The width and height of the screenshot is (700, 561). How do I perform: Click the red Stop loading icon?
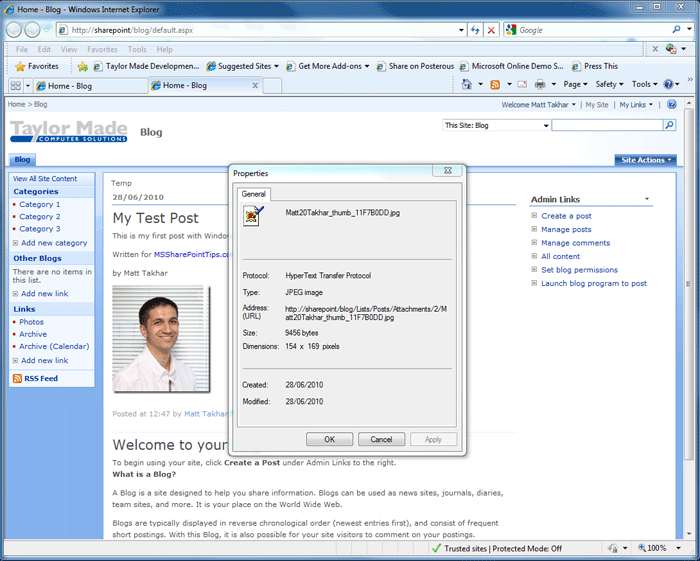[491, 30]
